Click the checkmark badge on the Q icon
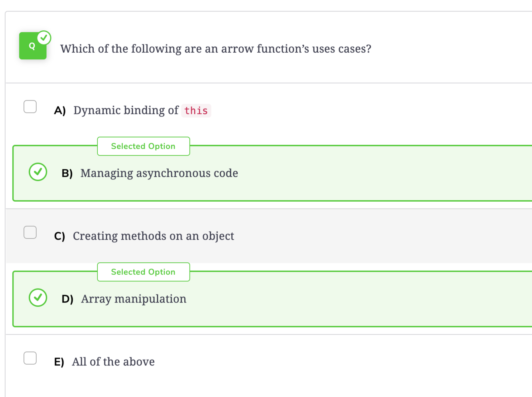Image resolution: width=532 pixels, height=397 pixels. pyautogui.click(x=44, y=38)
